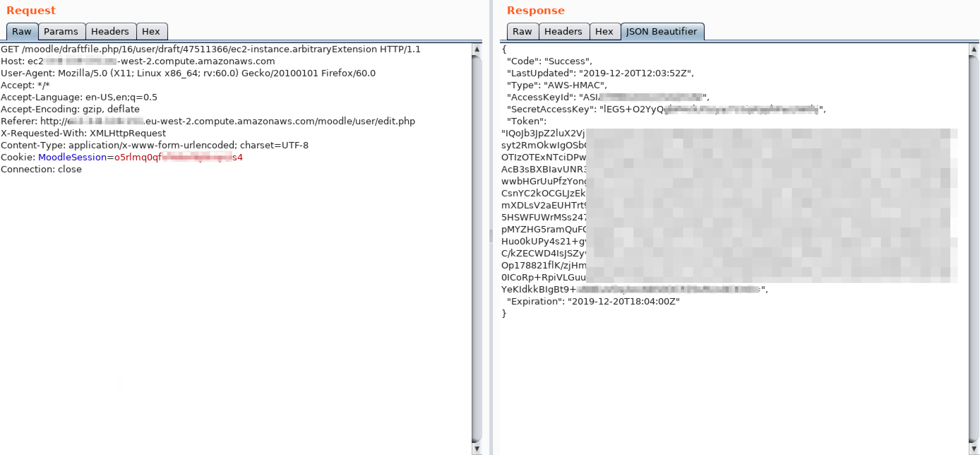Click the Referer header line
The height and width of the screenshot is (455, 980).
pyautogui.click(x=208, y=121)
